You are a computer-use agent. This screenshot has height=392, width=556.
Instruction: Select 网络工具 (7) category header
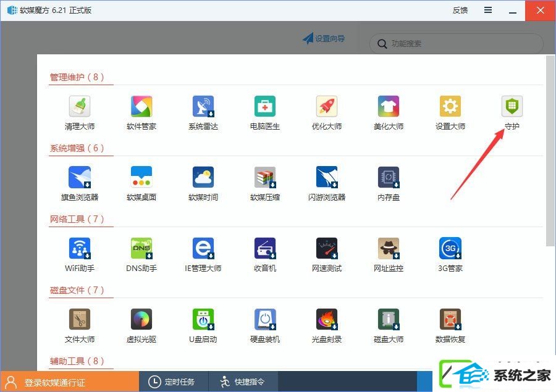(77, 219)
